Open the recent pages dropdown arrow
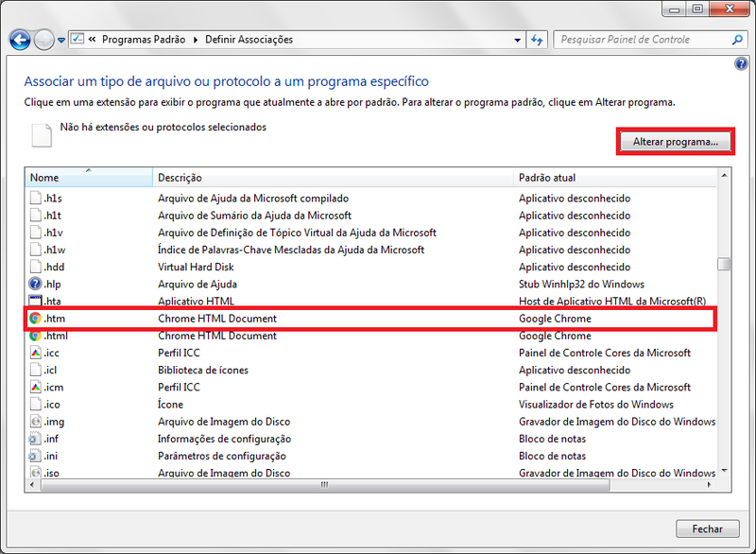This screenshot has height=554, width=756. click(x=61, y=41)
